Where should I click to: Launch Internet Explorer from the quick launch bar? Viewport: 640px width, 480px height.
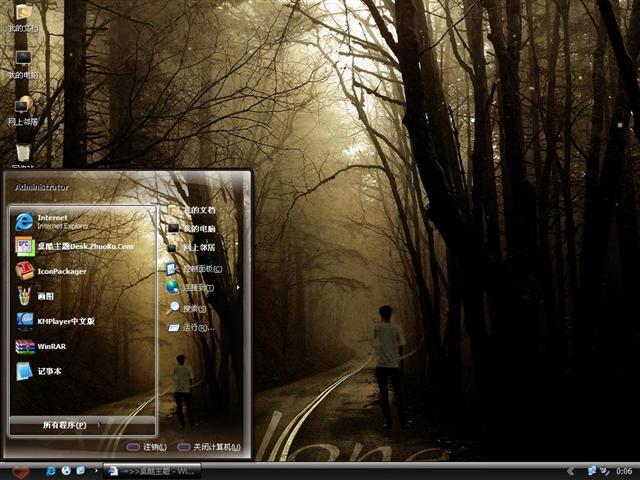[51, 471]
